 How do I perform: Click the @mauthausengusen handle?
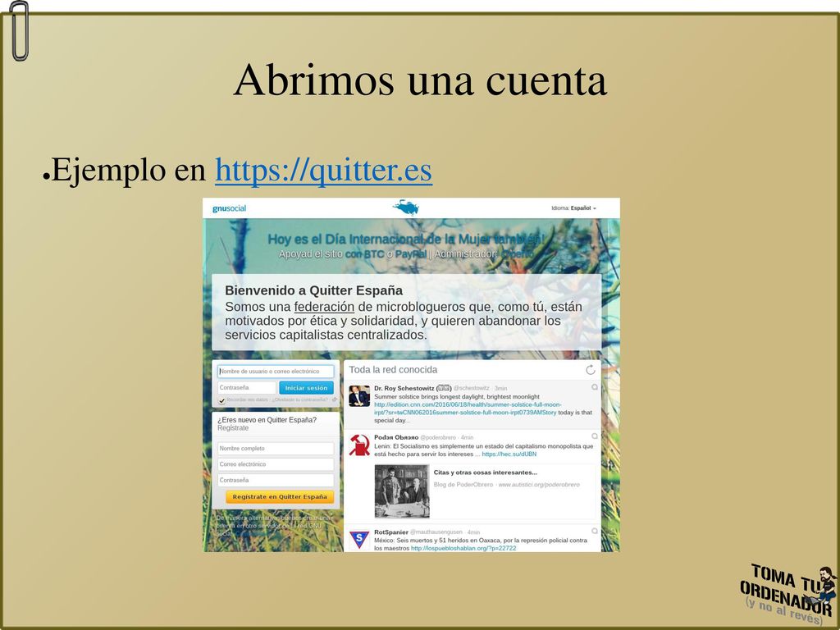pos(436,532)
